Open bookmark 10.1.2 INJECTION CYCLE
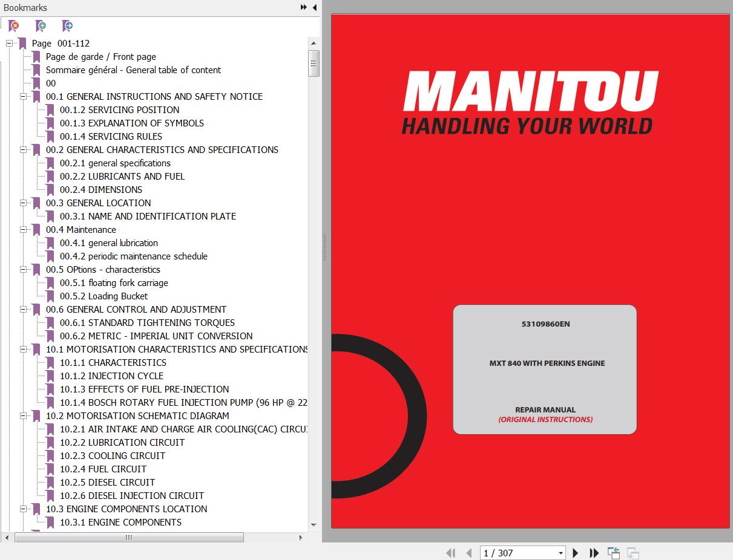 click(x=111, y=376)
